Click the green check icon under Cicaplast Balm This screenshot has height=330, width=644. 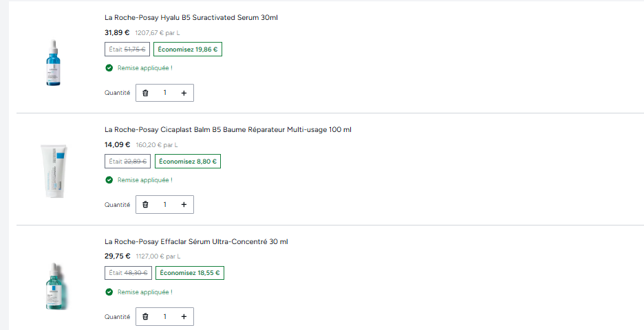(109, 179)
